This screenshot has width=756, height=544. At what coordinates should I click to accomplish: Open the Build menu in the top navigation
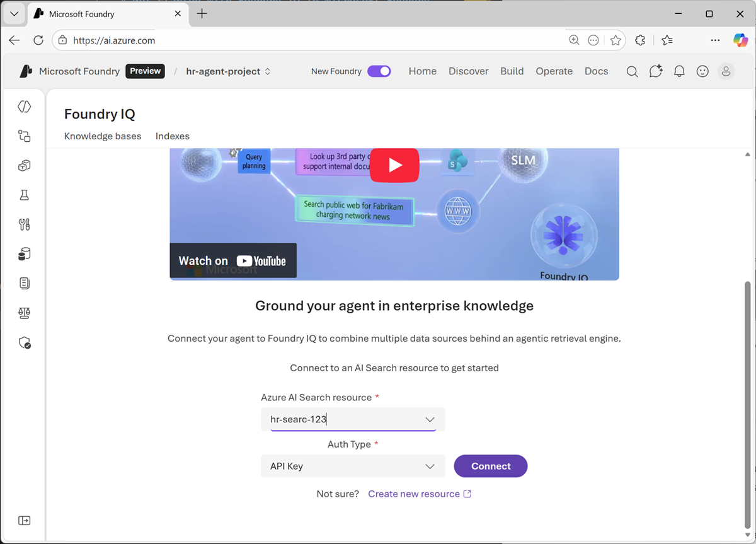point(512,71)
